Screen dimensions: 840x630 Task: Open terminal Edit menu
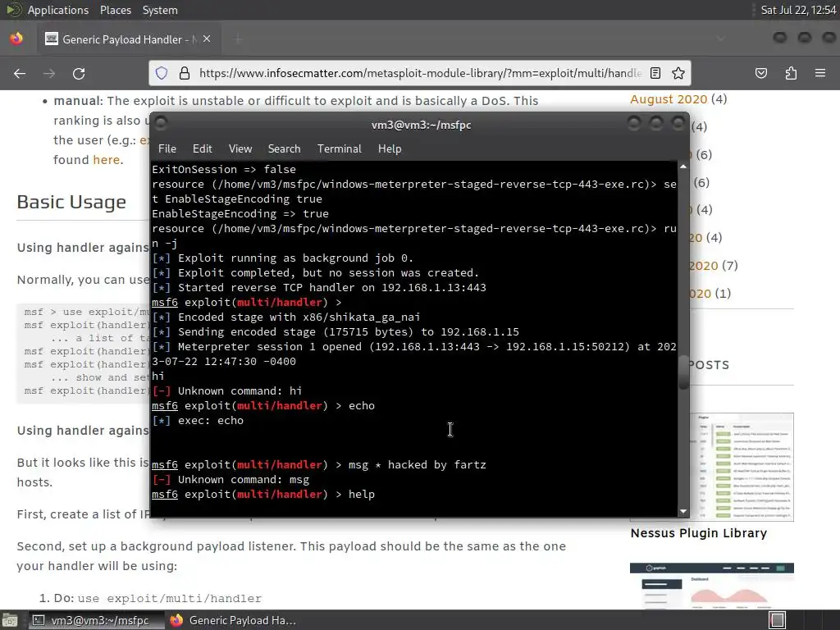coord(202,149)
